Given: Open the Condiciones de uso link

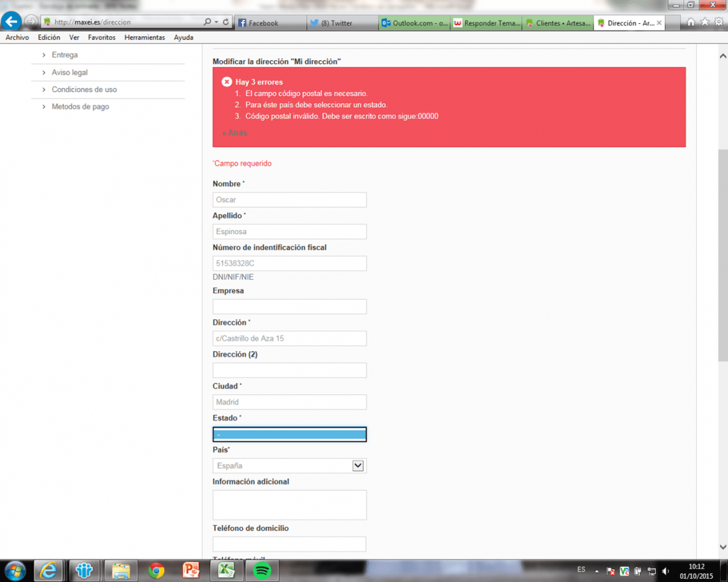Looking at the screenshot, I should coord(84,89).
